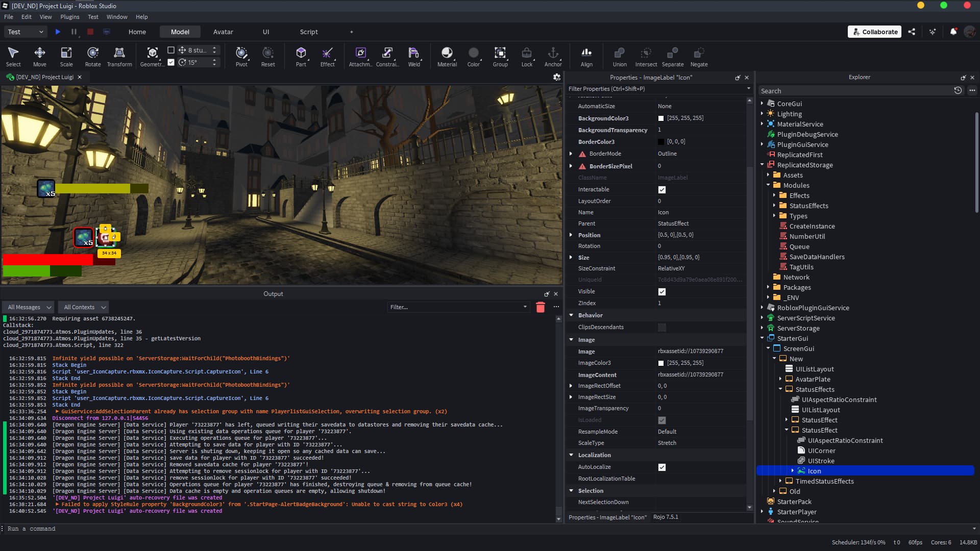Image resolution: width=980 pixels, height=551 pixels.
Task: Click the Weld constraint tool
Action: [414, 56]
